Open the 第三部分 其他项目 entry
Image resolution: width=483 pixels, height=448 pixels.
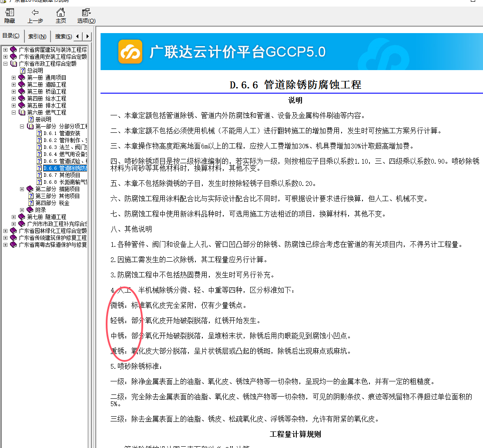[x=57, y=196]
